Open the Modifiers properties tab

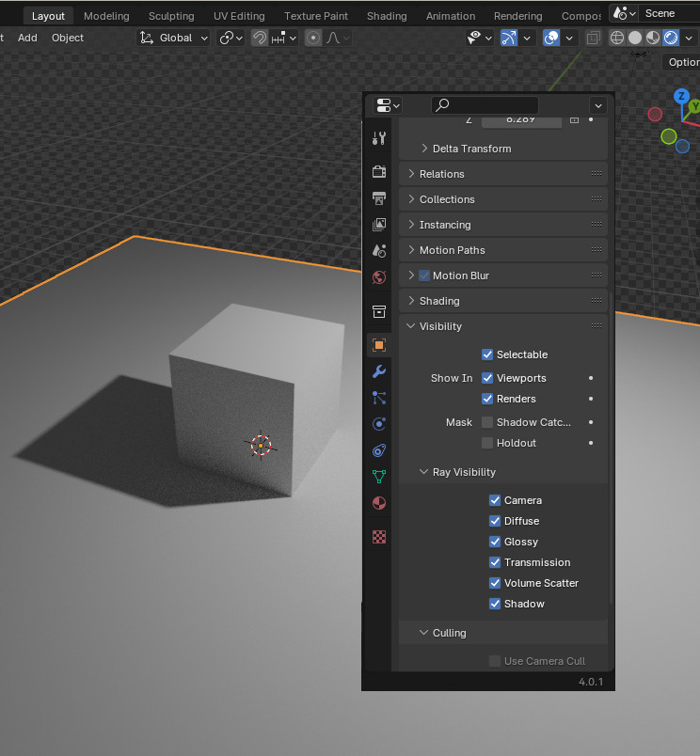pyautogui.click(x=379, y=371)
